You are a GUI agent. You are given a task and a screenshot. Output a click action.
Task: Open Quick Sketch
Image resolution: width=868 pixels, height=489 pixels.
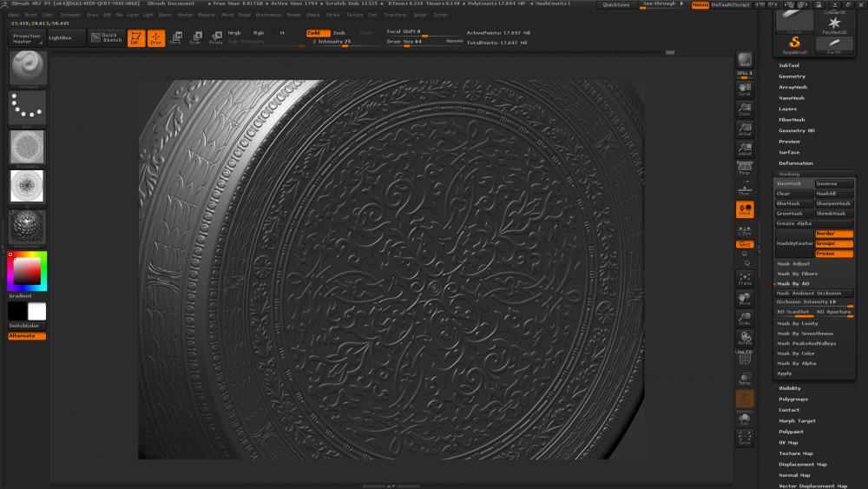pos(107,37)
